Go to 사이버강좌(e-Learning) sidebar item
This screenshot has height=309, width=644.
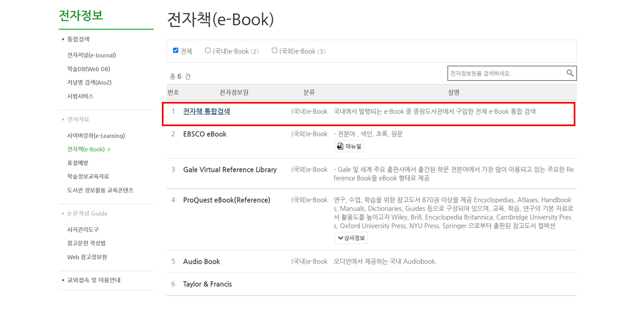(96, 136)
